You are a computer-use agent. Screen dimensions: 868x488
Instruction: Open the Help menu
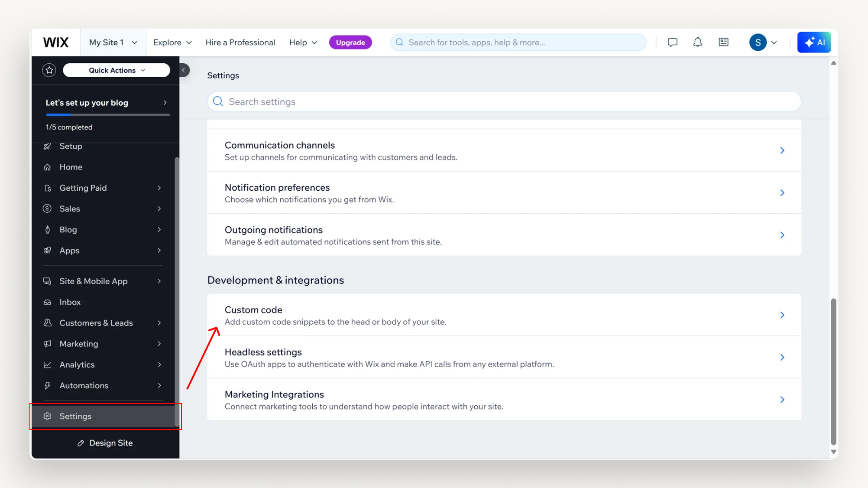[303, 42]
